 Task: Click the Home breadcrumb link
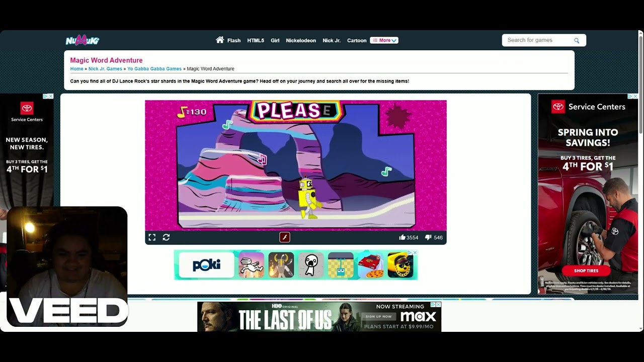point(76,69)
